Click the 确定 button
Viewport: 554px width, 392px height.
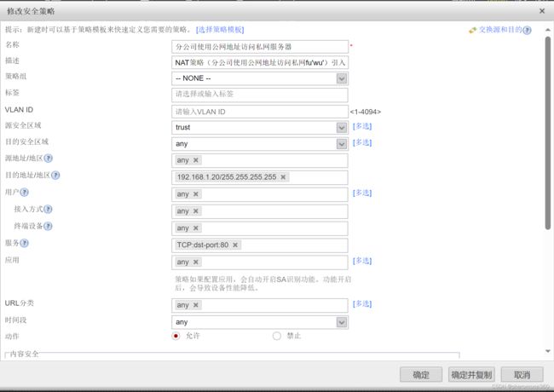421,375
